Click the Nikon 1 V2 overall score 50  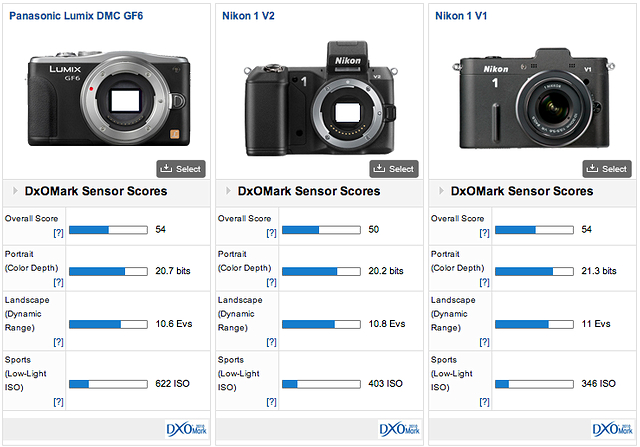(x=373, y=229)
